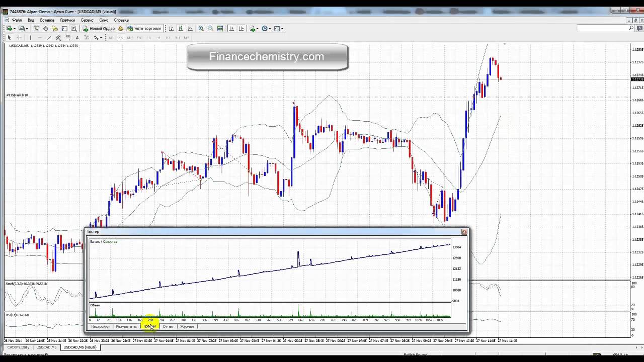This screenshot has width=644, height=362.
Task: Click the #1158 sell 0.10 order label
Action: (17, 95)
